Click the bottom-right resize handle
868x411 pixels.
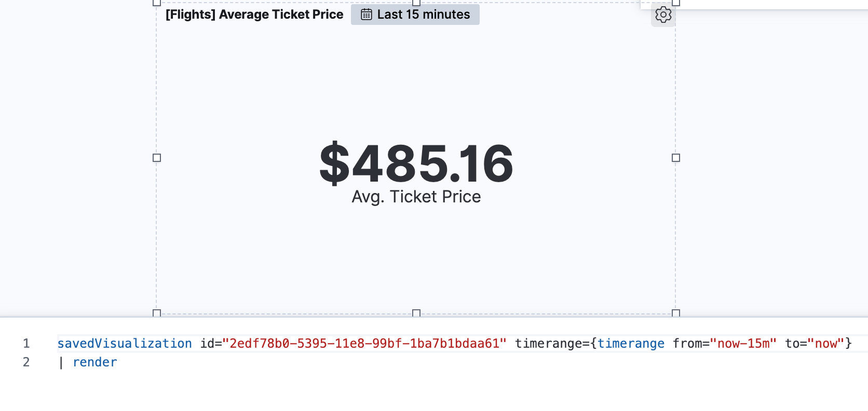(x=675, y=312)
